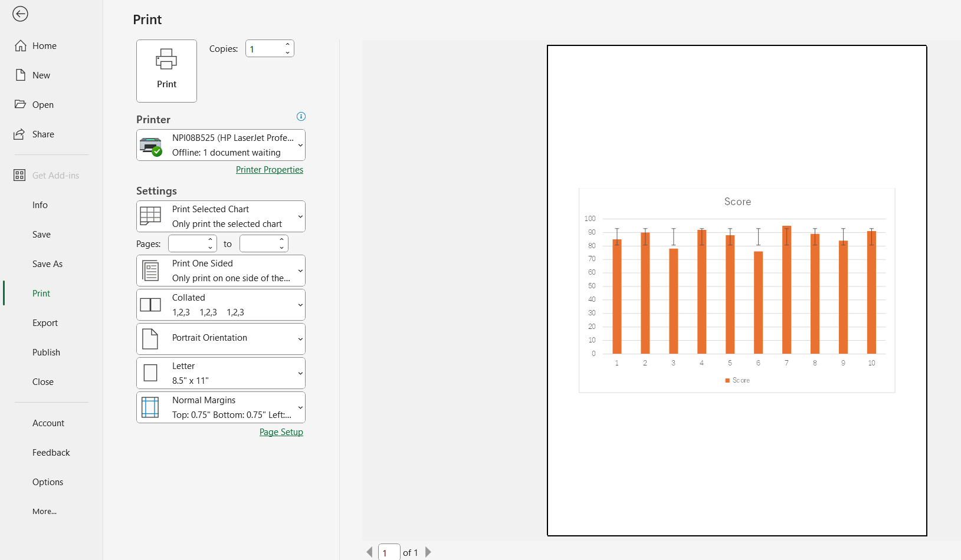Click the Score chart title in preview
The image size is (961, 560).
pyautogui.click(x=737, y=202)
